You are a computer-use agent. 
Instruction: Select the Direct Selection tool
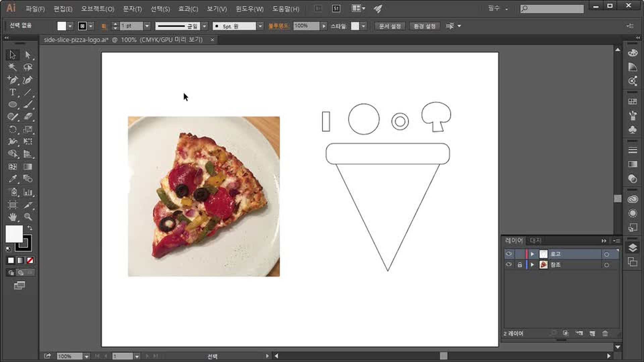coord(28,55)
